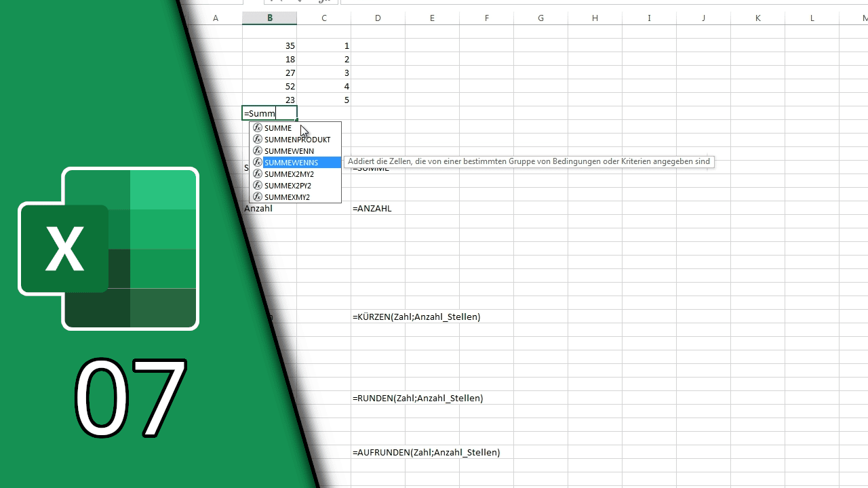Select column header B
The image size is (868, 488).
(x=269, y=18)
